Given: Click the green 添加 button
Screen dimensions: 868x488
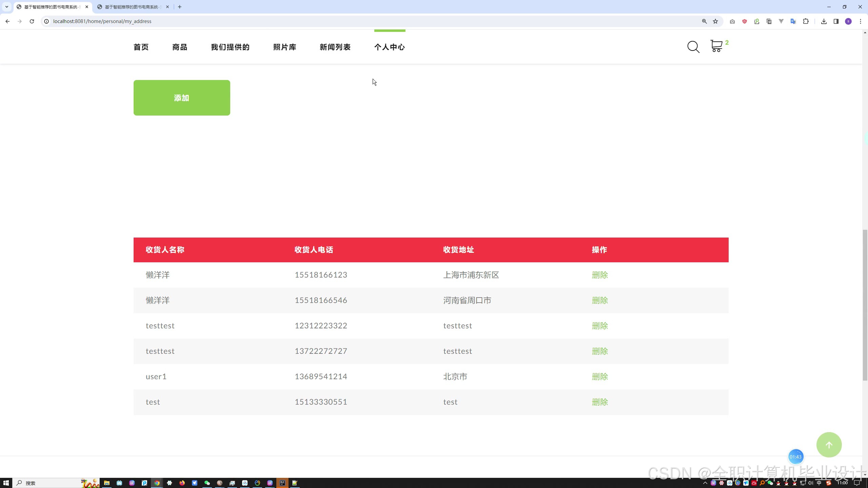Looking at the screenshot, I should click(182, 98).
